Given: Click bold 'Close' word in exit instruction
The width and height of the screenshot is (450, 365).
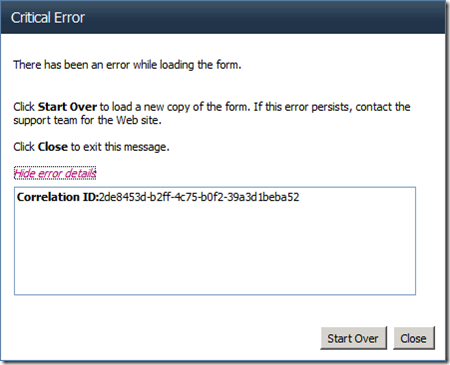Looking at the screenshot, I should 53,147.
